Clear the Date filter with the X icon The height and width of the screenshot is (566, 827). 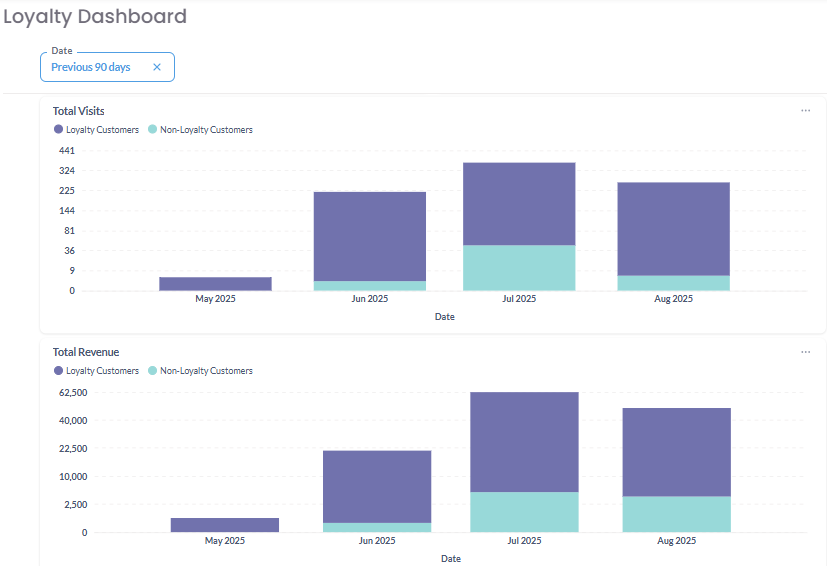coord(157,67)
